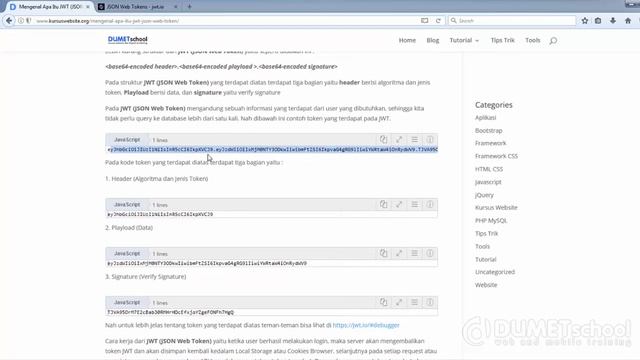Screen dimensions: 640x360
Task: Open the Javascript category
Action: click(x=488, y=182)
